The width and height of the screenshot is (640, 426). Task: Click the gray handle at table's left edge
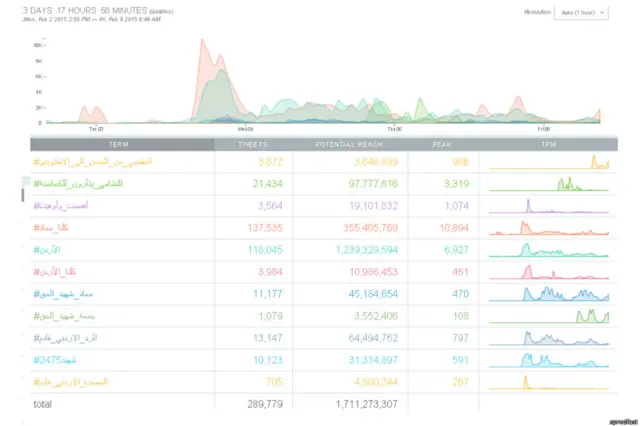(x=23, y=193)
